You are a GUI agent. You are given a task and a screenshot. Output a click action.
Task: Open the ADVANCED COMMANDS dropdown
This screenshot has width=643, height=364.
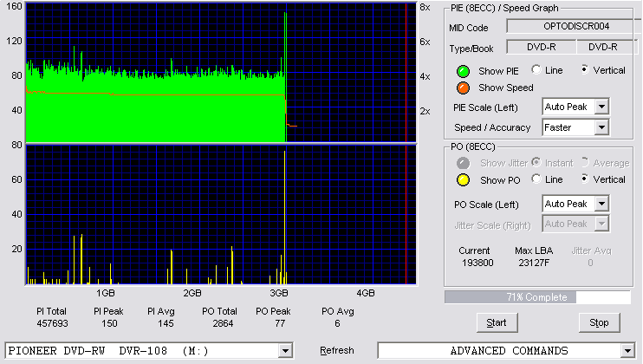(627, 351)
